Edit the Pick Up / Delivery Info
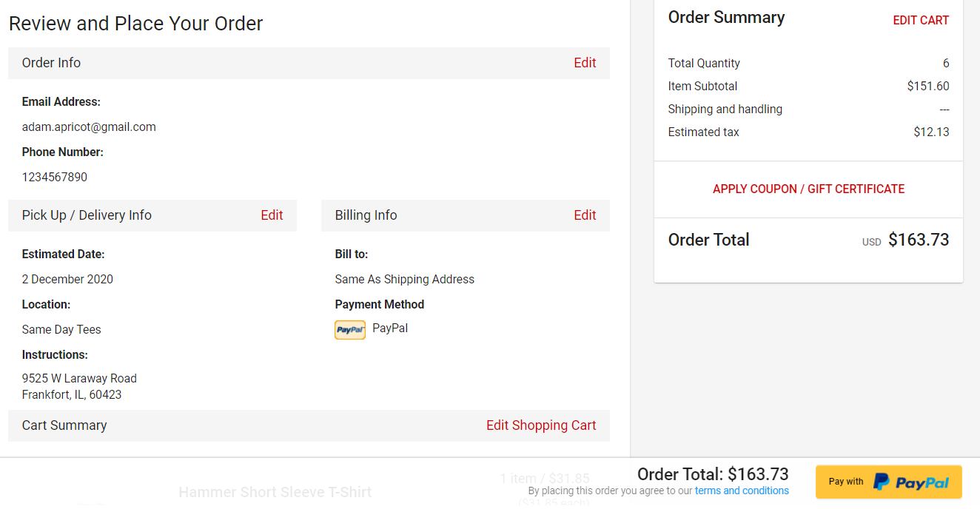The height and width of the screenshot is (509, 980). 272,215
